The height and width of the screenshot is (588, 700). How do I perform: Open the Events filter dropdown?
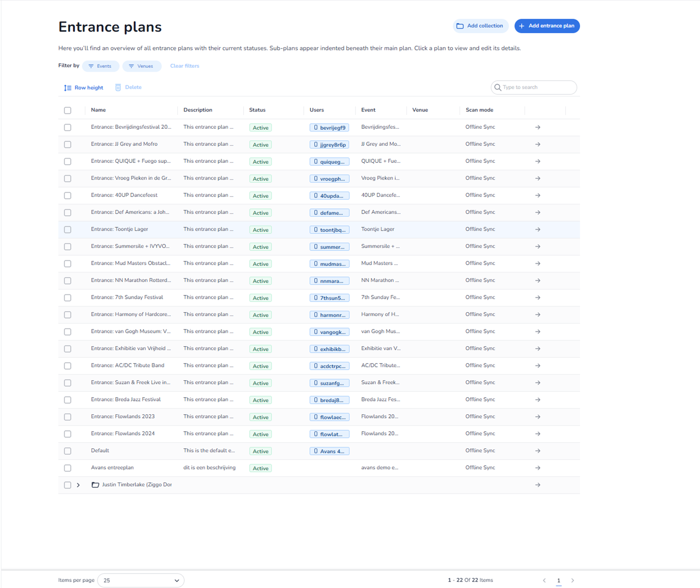pos(100,66)
